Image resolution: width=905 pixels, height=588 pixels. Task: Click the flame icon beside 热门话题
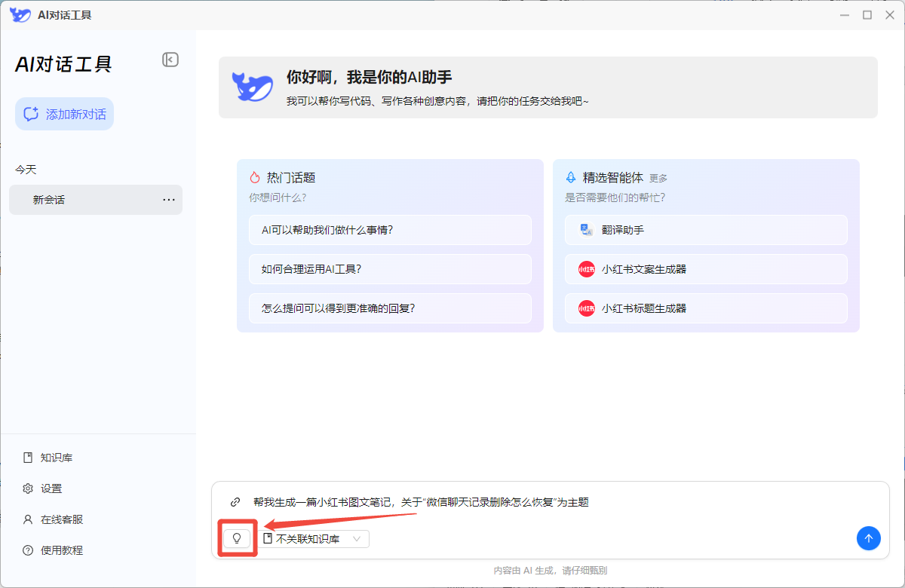click(x=255, y=178)
